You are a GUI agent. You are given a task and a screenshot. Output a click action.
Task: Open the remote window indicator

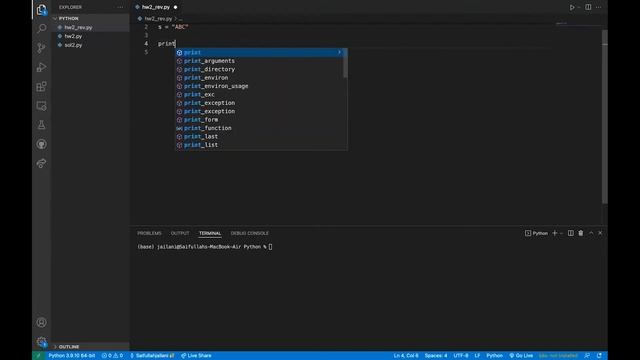point(39,356)
